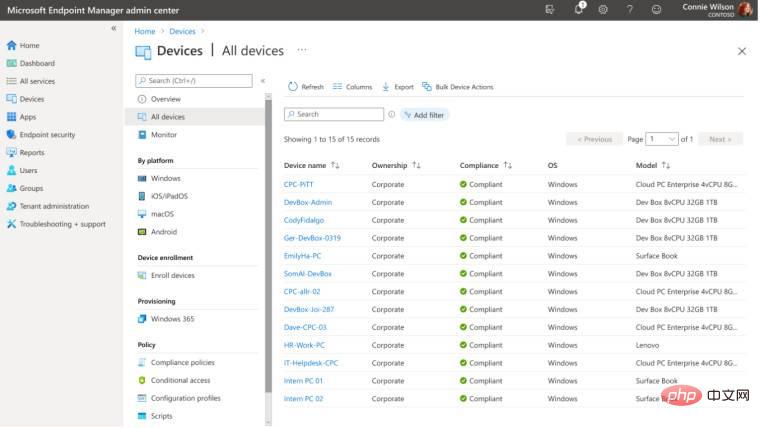760x428 pixels.
Task: Open Apps in the left navigation
Action: click(28, 117)
